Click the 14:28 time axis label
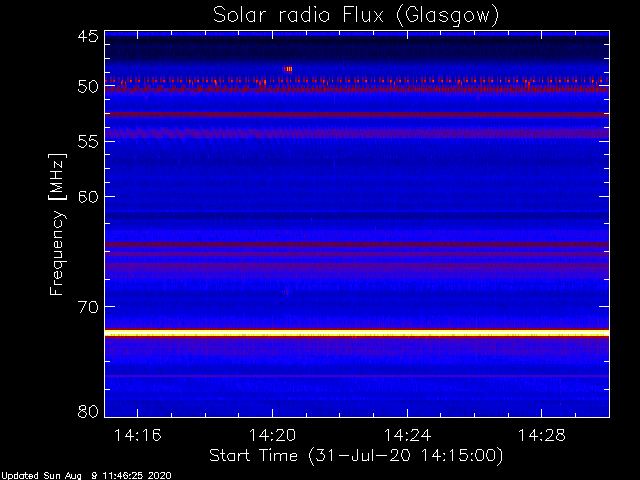 pyautogui.click(x=542, y=435)
